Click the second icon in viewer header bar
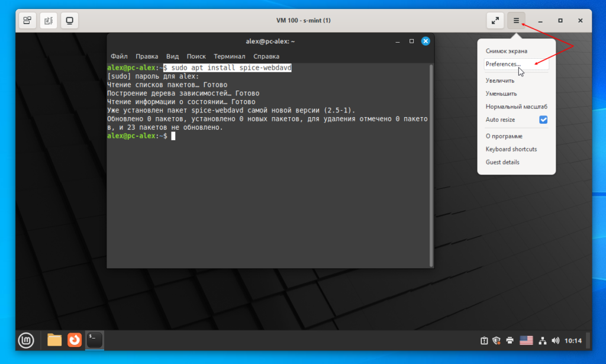Viewport: 606px width, 364px height. pyautogui.click(x=49, y=21)
